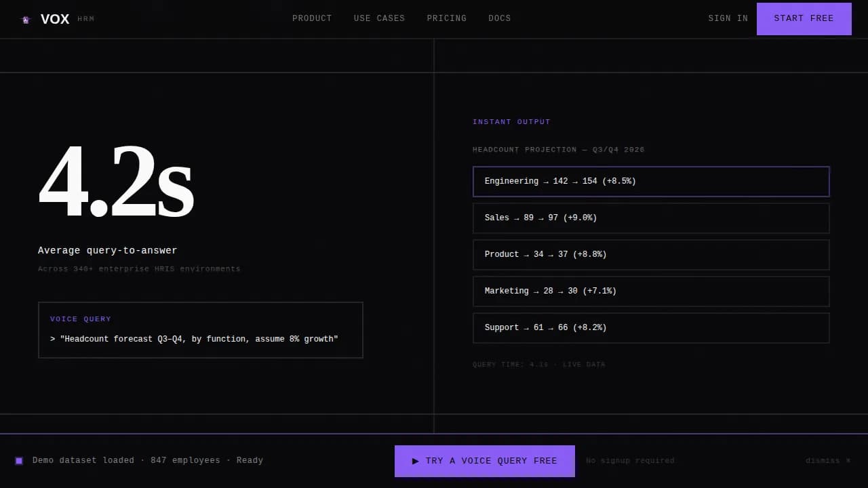Click the 4.2s headline figure
The height and width of the screenshot is (488, 868).
pyautogui.click(x=116, y=182)
